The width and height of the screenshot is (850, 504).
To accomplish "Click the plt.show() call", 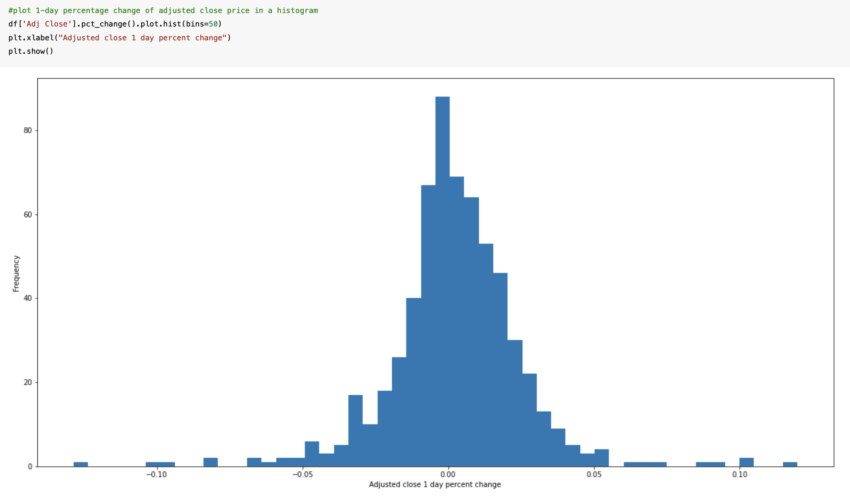I will [31, 51].
